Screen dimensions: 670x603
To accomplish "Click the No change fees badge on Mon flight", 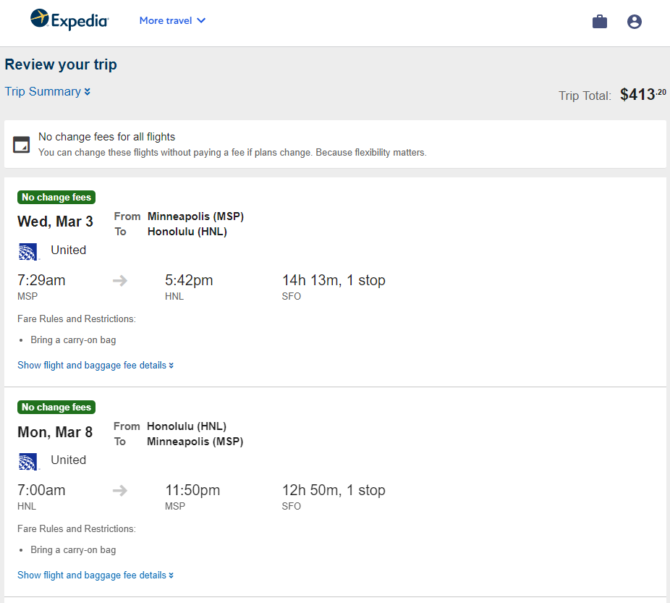I will point(57,407).
